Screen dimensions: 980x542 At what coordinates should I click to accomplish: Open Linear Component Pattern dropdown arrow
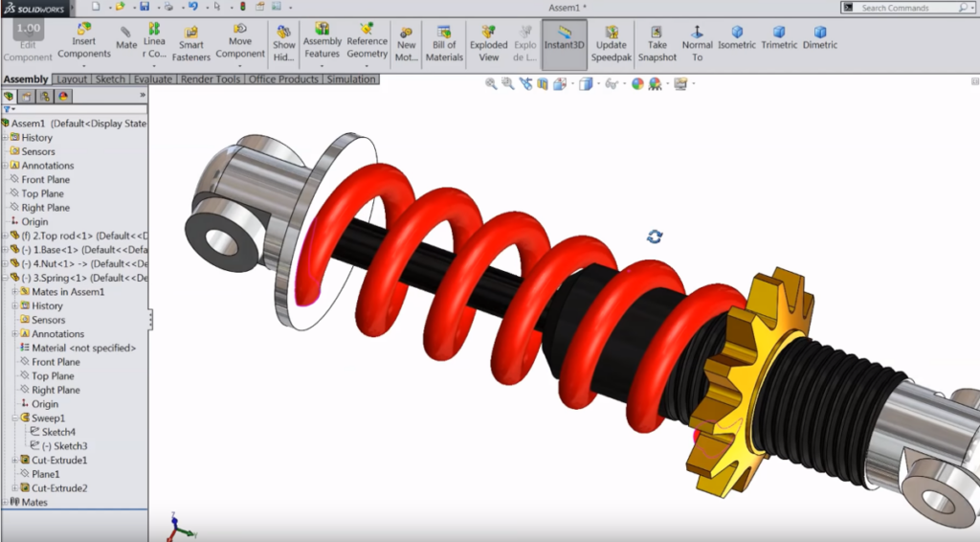[154, 65]
